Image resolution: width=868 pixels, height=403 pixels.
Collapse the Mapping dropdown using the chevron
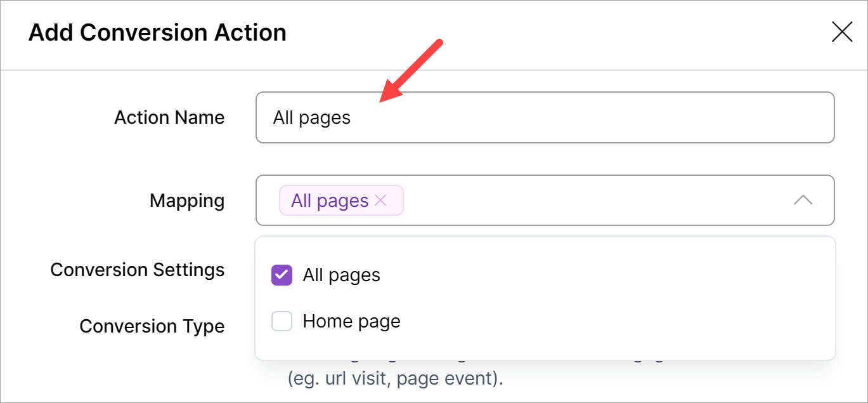803,201
